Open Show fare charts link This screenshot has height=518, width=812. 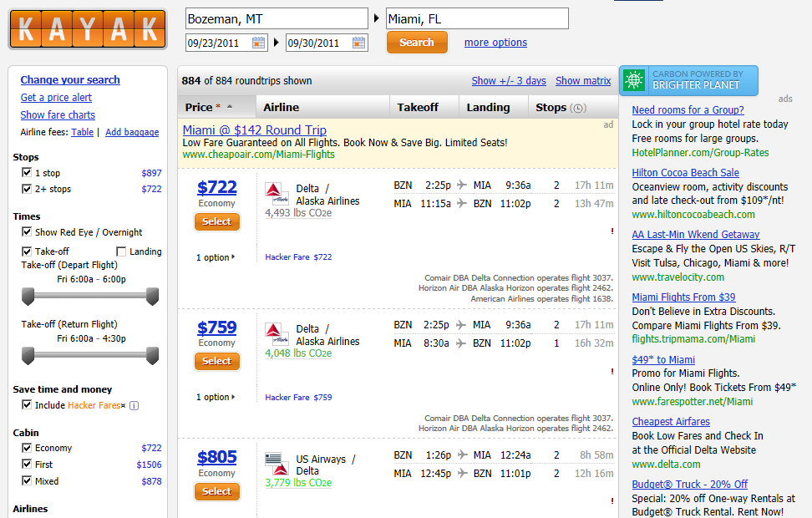click(x=58, y=115)
